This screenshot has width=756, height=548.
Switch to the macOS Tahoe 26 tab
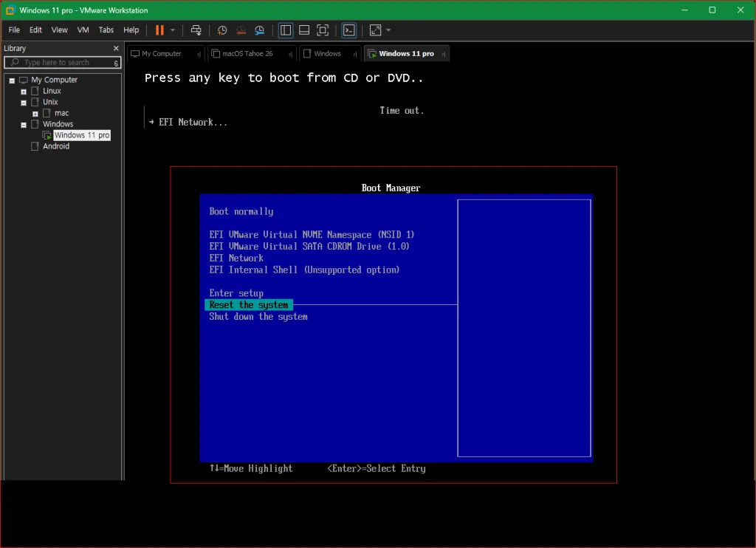click(247, 54)
